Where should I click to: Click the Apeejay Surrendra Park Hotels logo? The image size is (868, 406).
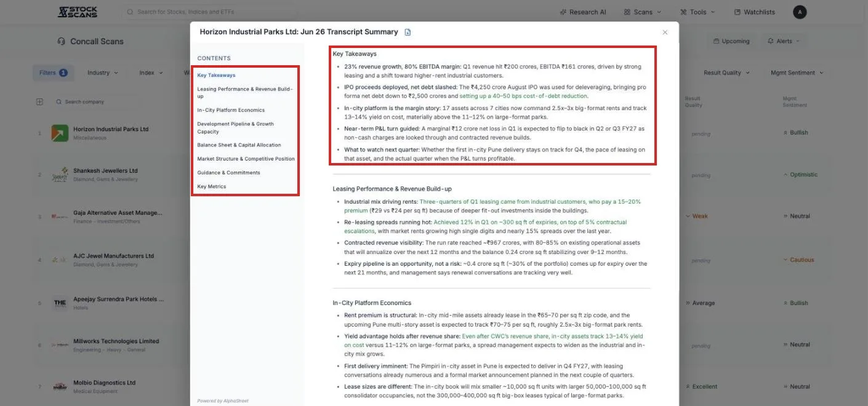tap(60, 303)
